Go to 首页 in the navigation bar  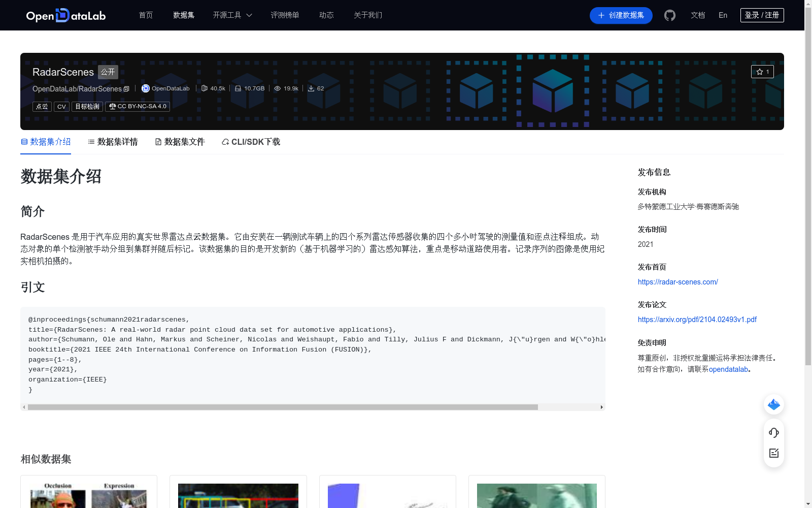coord(146,15)
